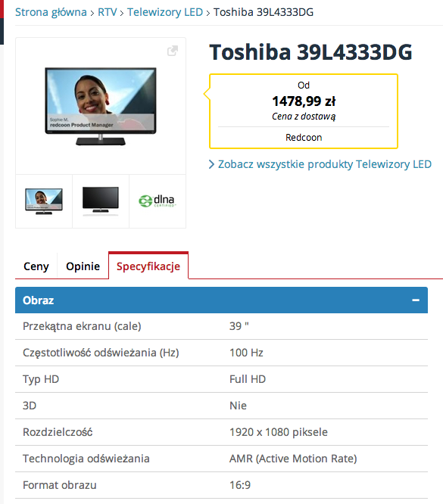Viewport: 443px width, 504px height.
Task: Click the 'Format obrazu' label
Action: (60, 485)
